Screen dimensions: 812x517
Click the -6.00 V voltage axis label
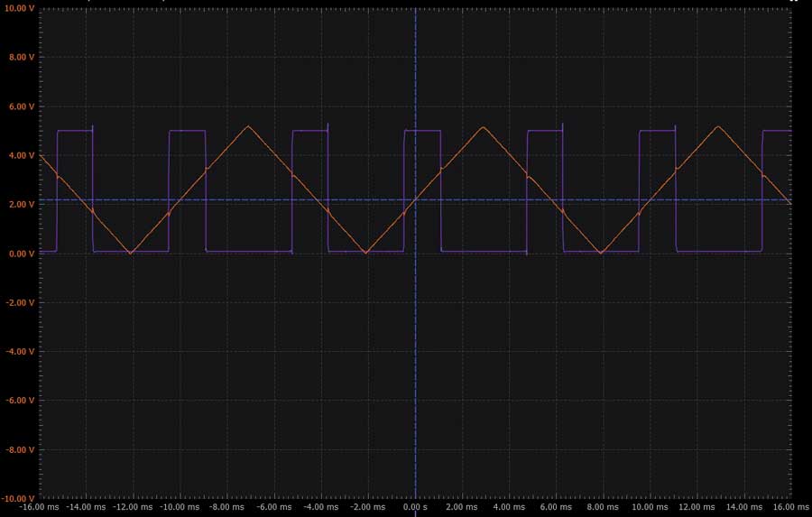click(x=20, y=401)
